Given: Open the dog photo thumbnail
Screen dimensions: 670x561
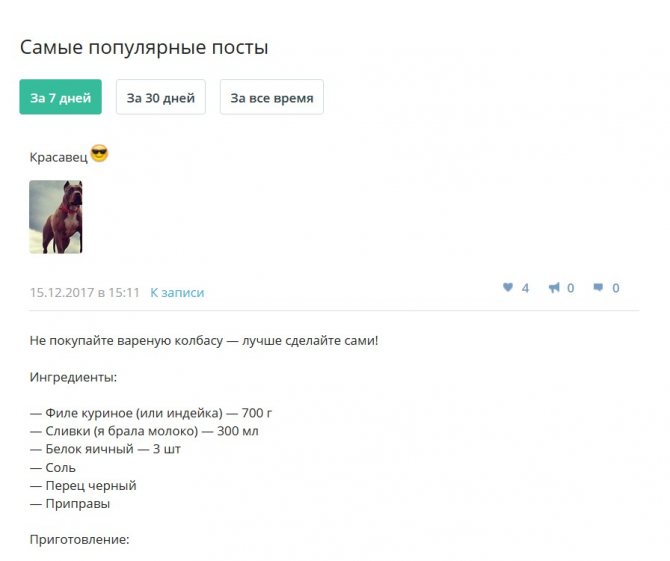Looking at the screenshot, I should point(56,217).
